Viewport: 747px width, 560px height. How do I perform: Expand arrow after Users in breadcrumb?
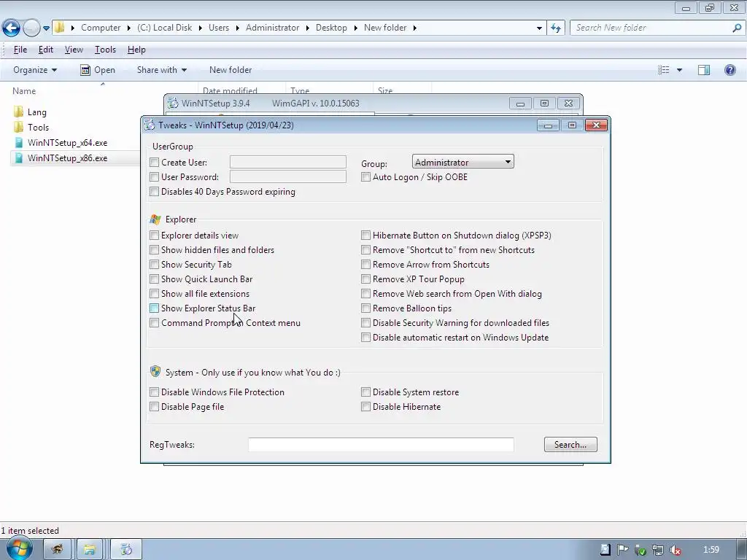click(x=237, y=28)
